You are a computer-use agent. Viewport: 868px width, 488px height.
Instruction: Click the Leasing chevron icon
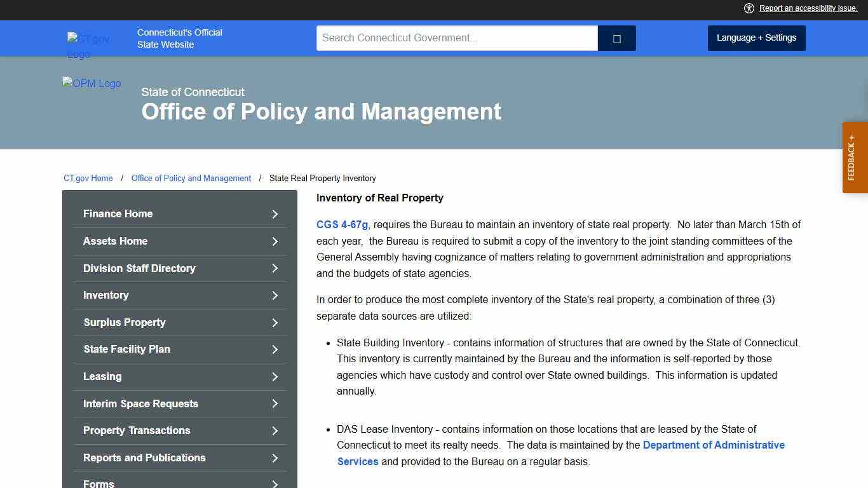pos(275,376)
